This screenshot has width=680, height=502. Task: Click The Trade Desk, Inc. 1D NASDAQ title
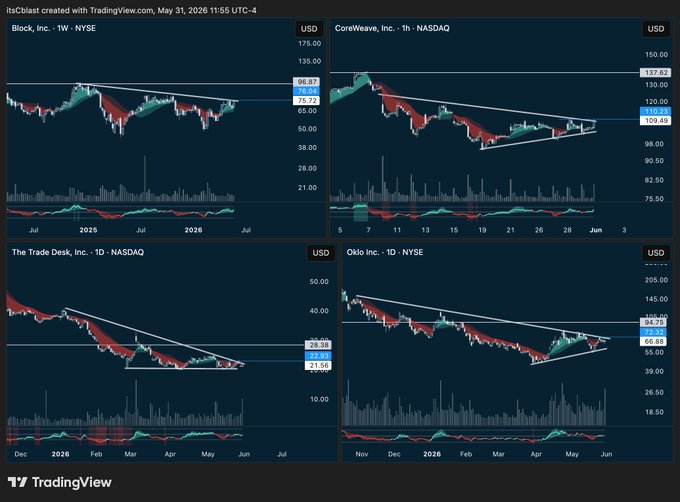78,252
